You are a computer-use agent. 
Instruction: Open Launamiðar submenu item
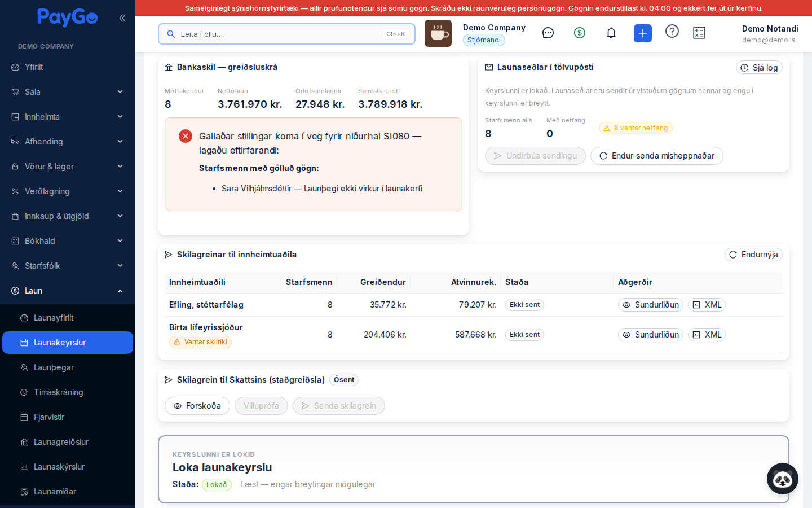tap(68, 492)
